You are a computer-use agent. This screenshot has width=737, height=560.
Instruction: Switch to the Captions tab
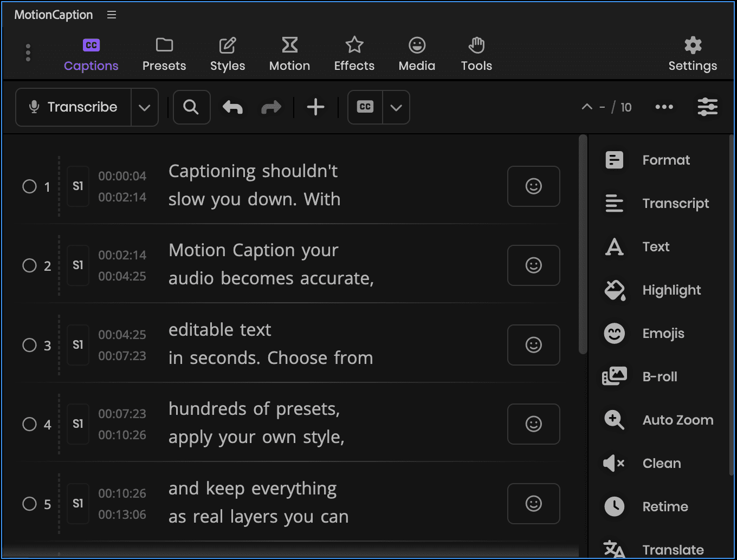point(91,55)
